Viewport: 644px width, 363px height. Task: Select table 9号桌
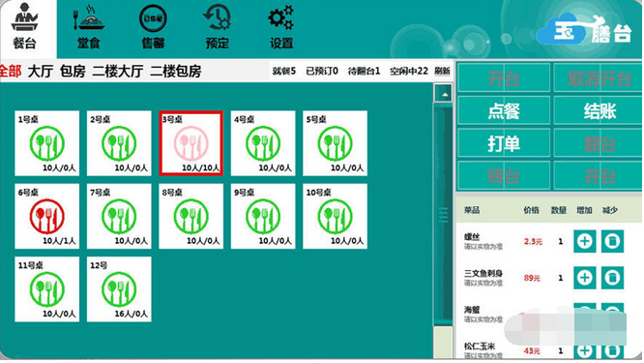[263, 216]
